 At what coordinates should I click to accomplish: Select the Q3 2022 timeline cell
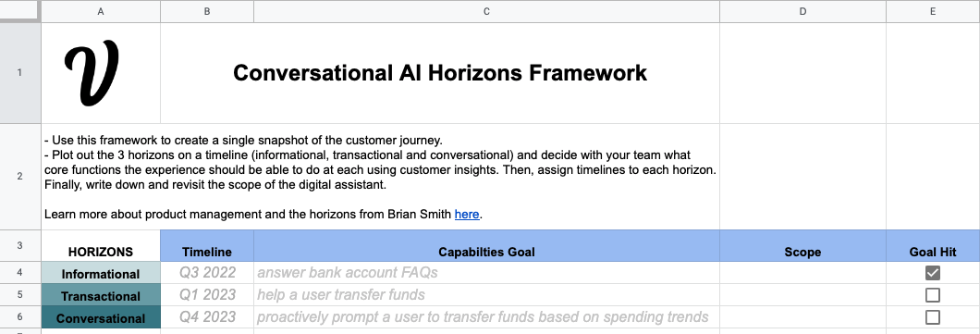pos(207,273)
